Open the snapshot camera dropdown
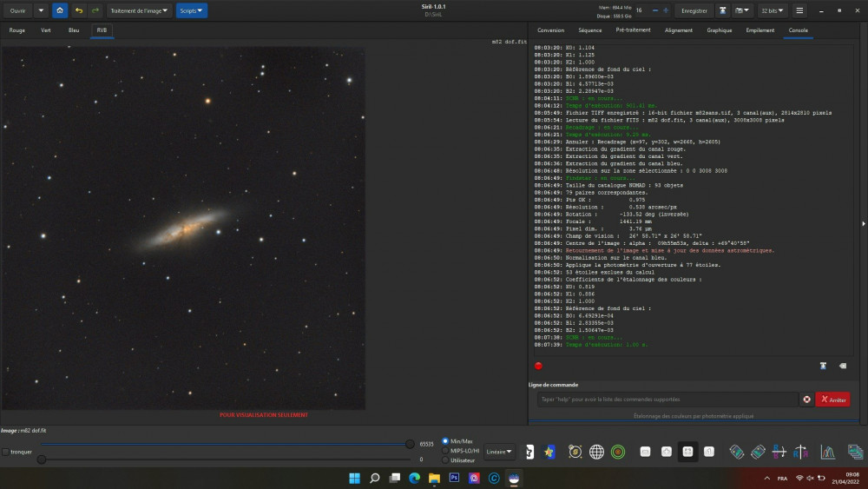The width and height of the screenshot is (868, 489). coord(742,10)
